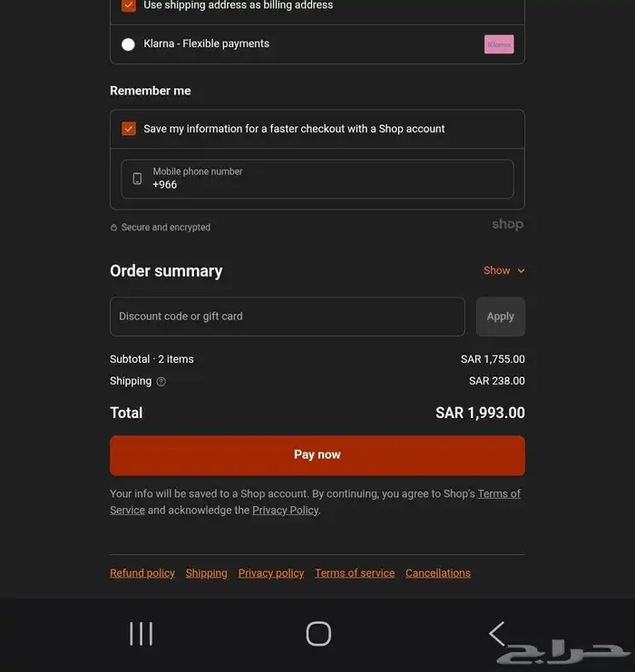
Task: Open the Cancellations footer link
Action: [x=438, y=573]
